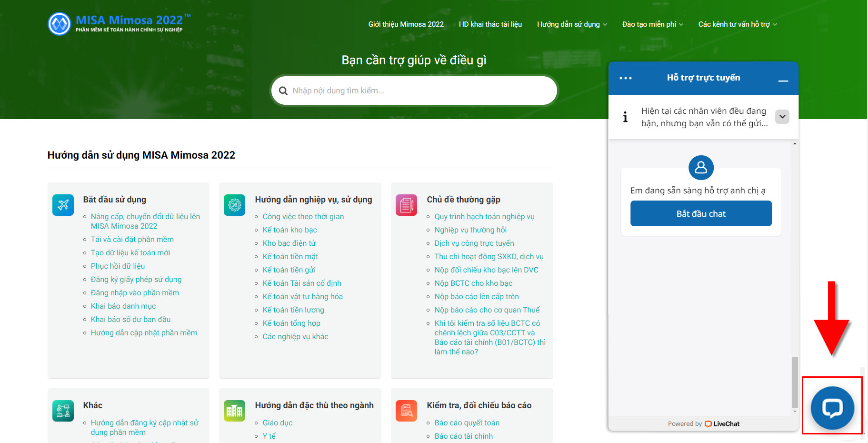Open Thu chi hoạt động SXKD link
This screenshot has height=443, width=868.
489,256
